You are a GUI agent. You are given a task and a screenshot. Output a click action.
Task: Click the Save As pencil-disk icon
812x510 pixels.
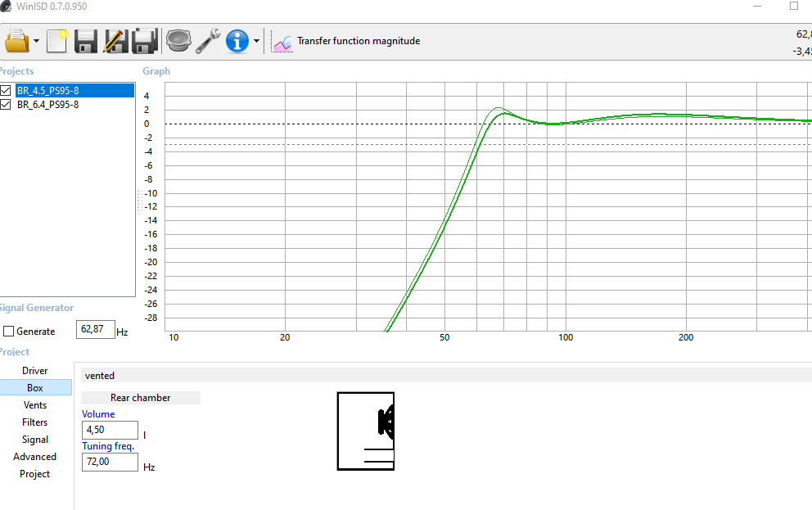point(115,41)
